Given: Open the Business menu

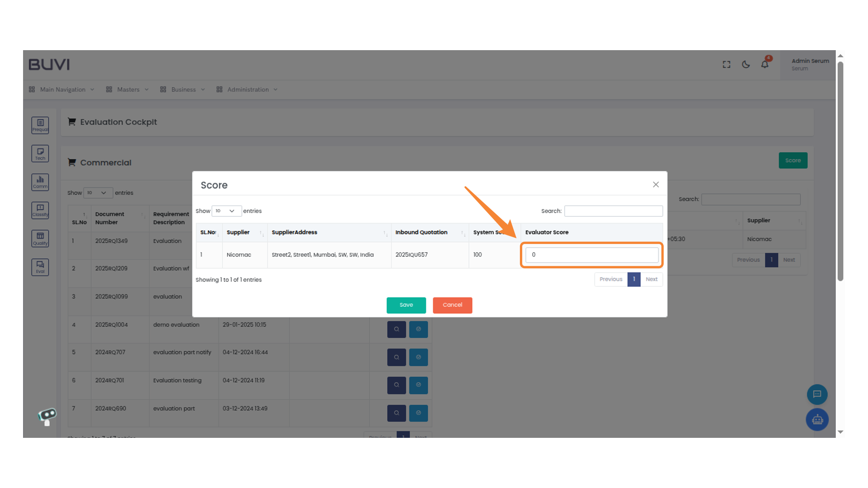Looking at the screenshot, I should coord(183,89).
